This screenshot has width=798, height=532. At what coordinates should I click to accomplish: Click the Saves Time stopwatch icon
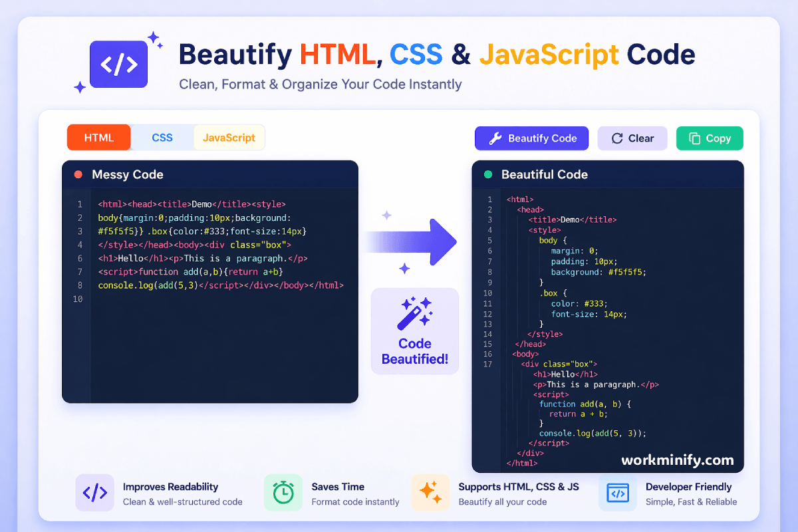coord(283,493)
